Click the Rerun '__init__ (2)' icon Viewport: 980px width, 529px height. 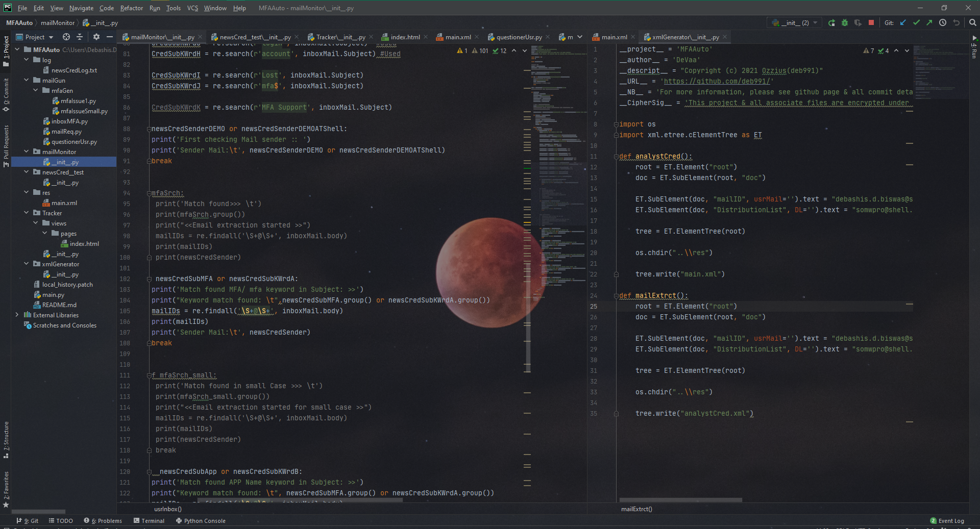831,23
